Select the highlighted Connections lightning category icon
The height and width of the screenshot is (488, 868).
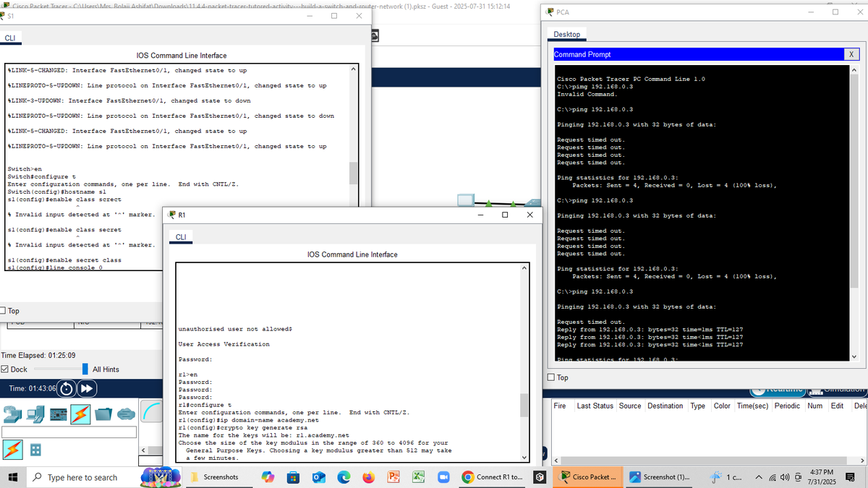[x=80, y=414]
